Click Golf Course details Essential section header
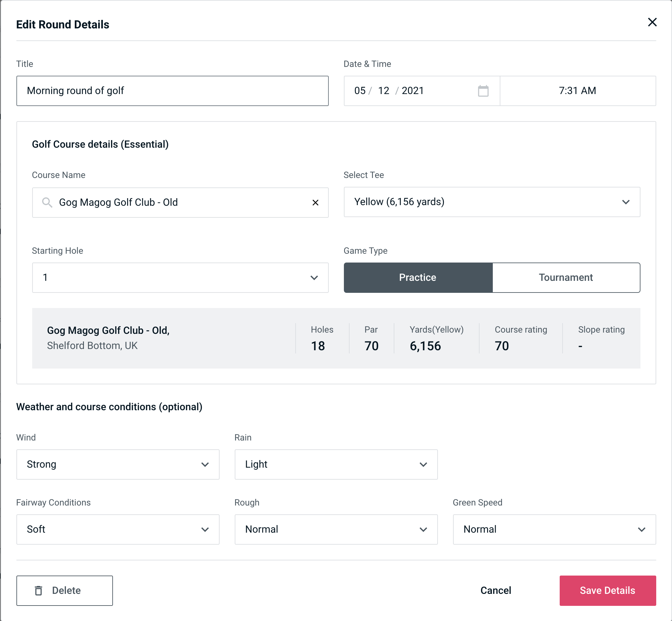The width and height of the screenshot is (672, 621). [x=100, y=143]
